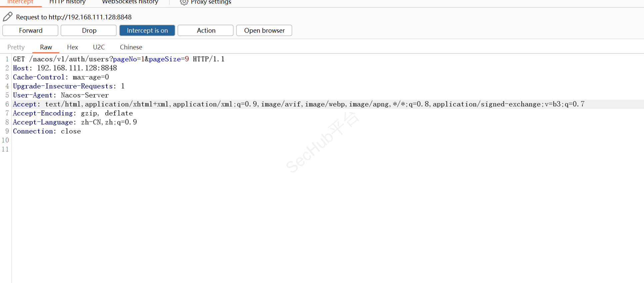
Task: Select the Intercept tab
Action: [20, 2]
